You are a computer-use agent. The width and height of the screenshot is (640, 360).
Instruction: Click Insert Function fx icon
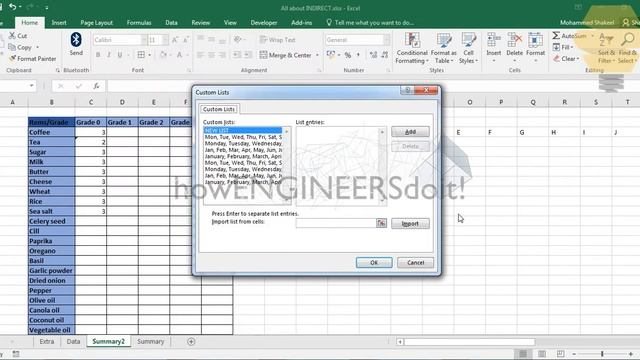(96, 86)
